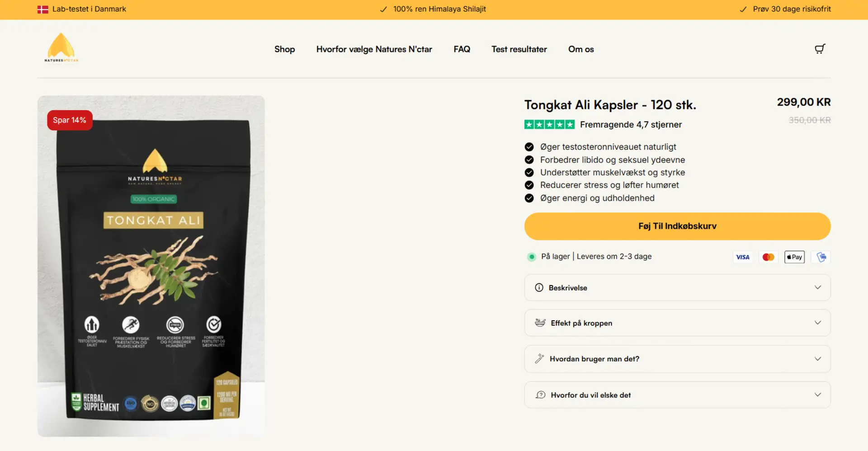Expand the Effekt på kroppen section
The image size is (868, 451).
tap(677, 323)
